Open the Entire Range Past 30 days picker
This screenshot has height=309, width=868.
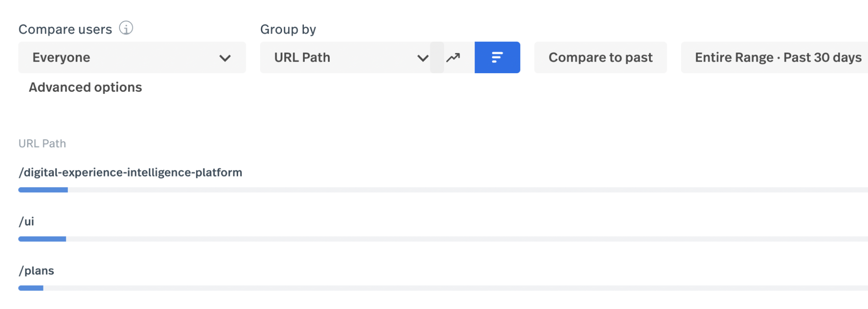coord(778,57)
